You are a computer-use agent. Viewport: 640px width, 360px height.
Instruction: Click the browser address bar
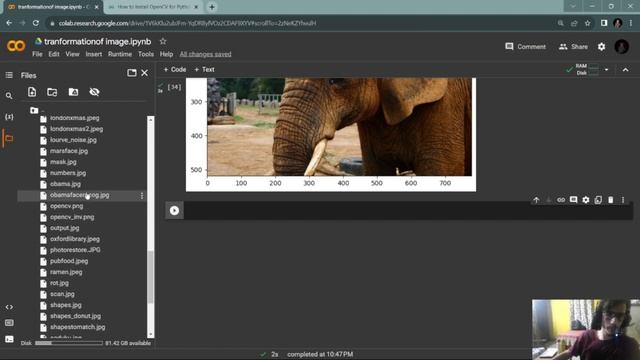302,23
